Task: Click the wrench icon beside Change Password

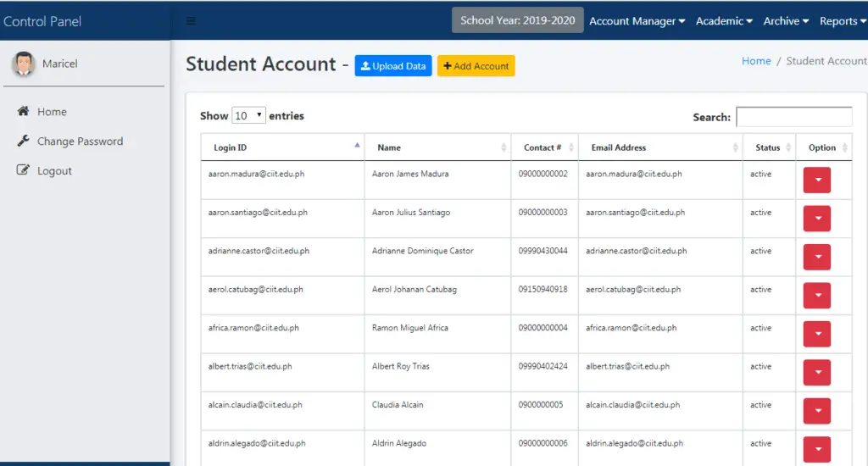Action: click(x=23, y=141)
